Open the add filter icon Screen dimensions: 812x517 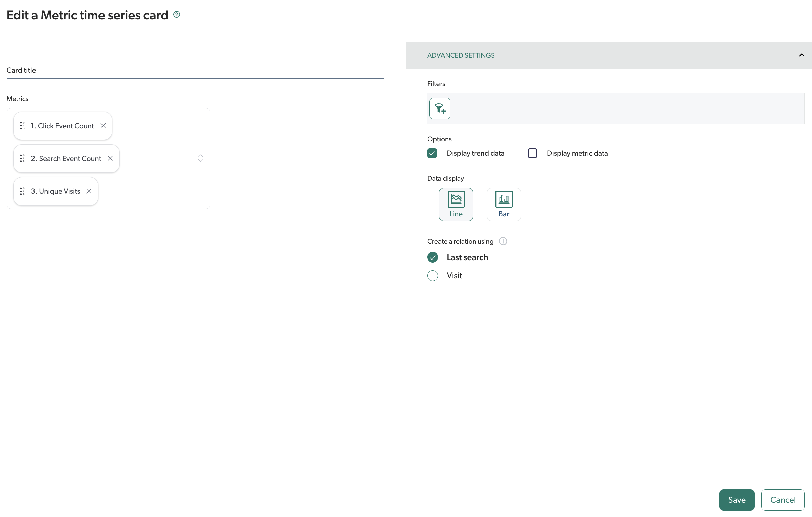tap(439, 108)
